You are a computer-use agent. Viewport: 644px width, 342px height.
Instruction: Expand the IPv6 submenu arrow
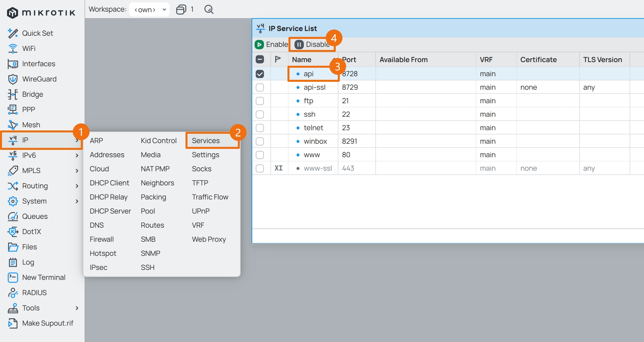tap(77, 156)
